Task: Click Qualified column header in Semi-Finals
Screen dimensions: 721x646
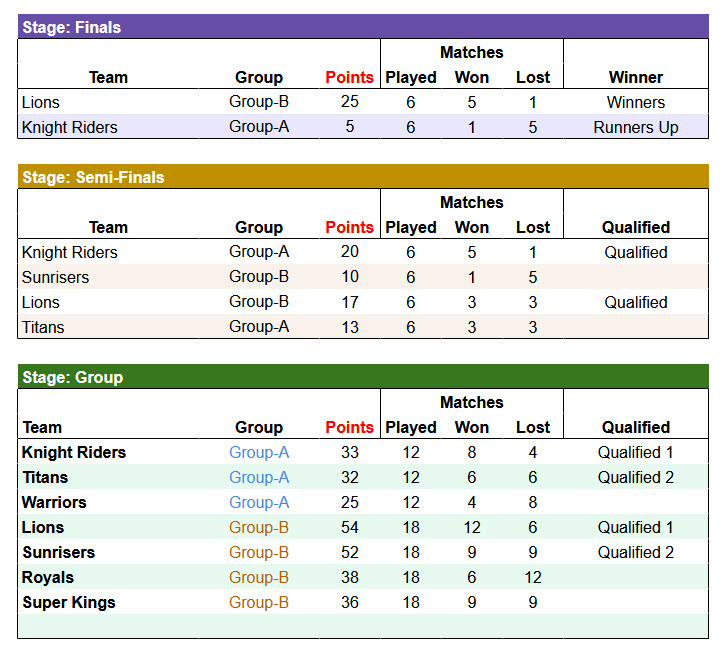Action: click(635, 227)
